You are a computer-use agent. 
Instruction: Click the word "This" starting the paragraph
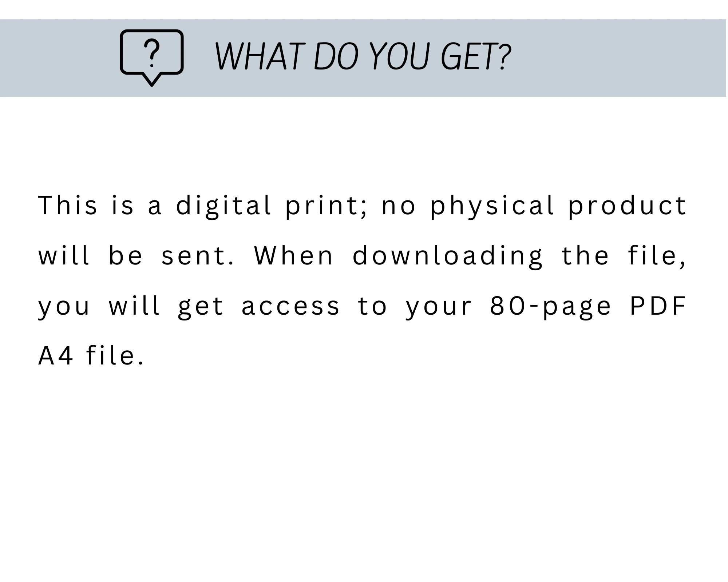[68, 206]
